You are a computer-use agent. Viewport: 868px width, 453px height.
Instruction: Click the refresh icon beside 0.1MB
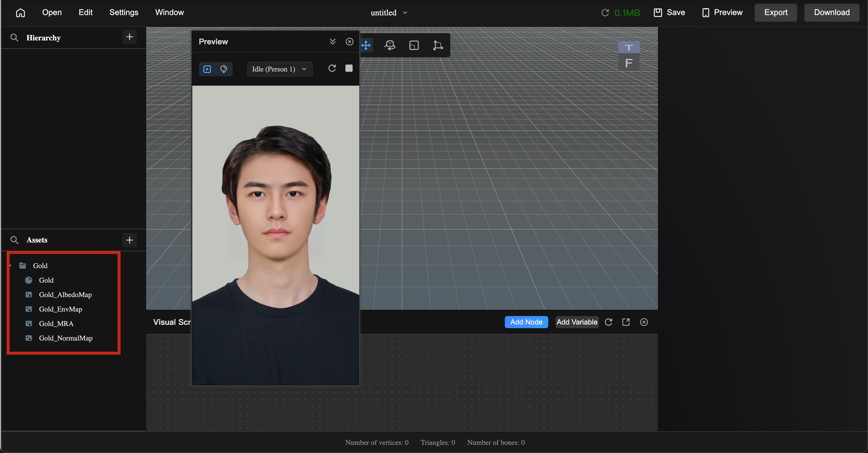605,13
